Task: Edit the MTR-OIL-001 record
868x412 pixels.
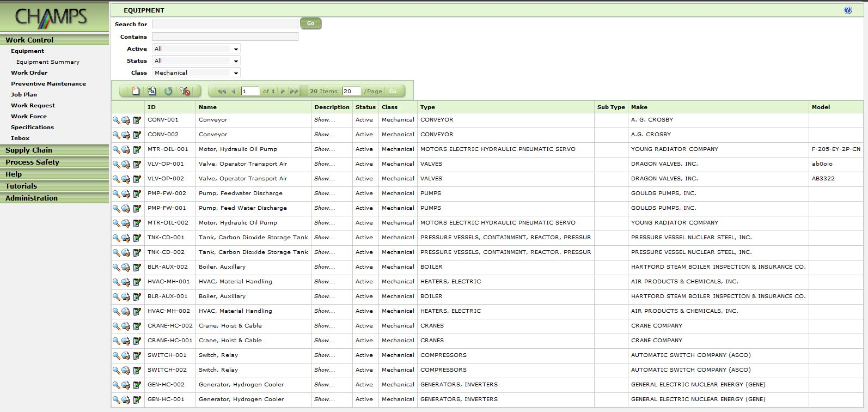Action: (137, 149)
